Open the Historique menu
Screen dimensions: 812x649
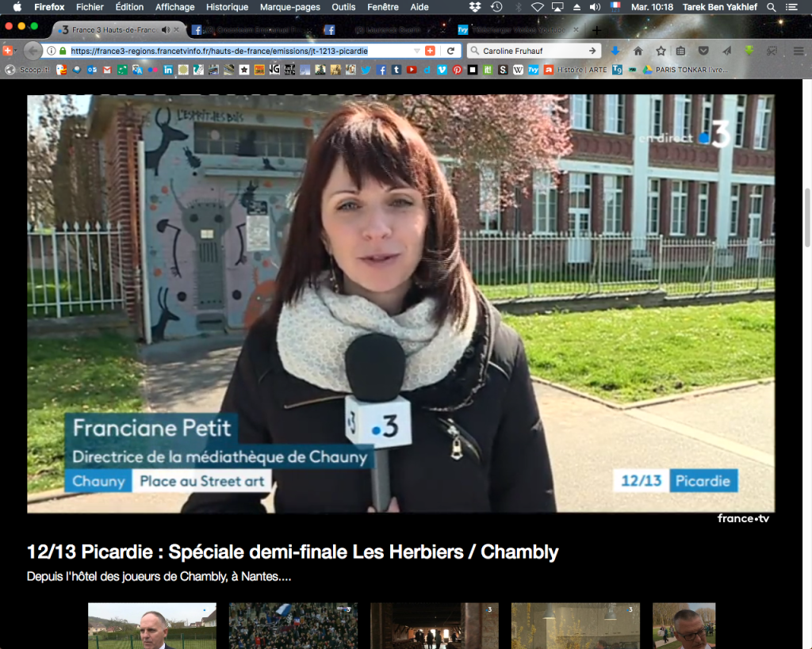click(227, 7)
